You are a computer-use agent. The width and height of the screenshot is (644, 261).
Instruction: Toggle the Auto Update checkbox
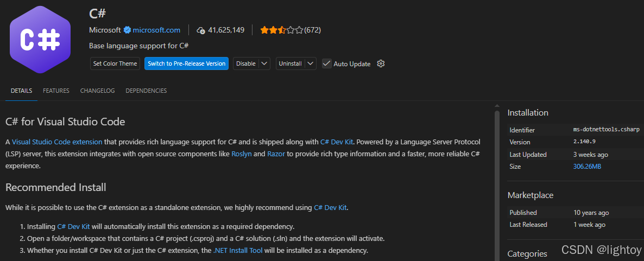(x=326, y=63)
